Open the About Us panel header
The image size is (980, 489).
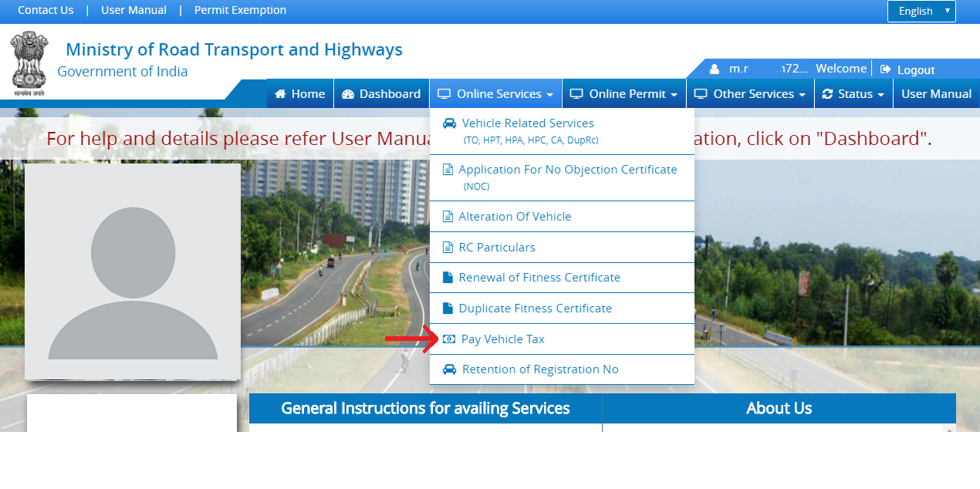tap(779, 408)
